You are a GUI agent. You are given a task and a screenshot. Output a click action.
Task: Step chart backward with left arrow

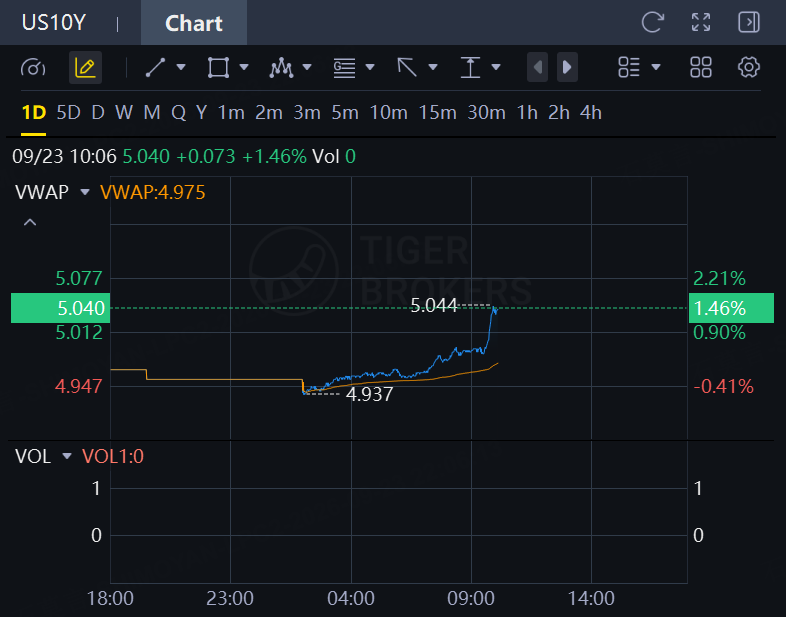(x=537, y=67)
